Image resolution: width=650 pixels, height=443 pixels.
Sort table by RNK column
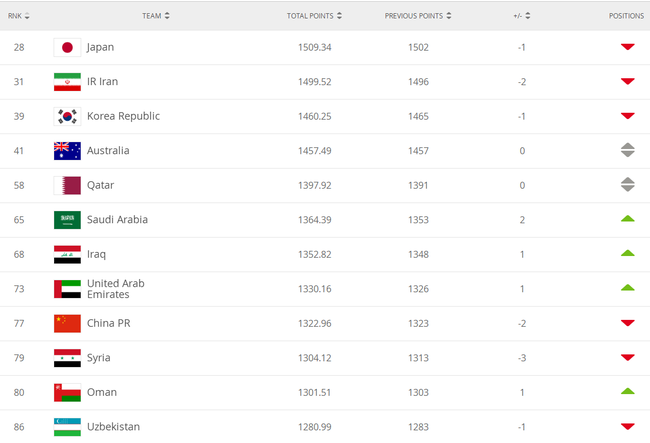coord(19,16)
